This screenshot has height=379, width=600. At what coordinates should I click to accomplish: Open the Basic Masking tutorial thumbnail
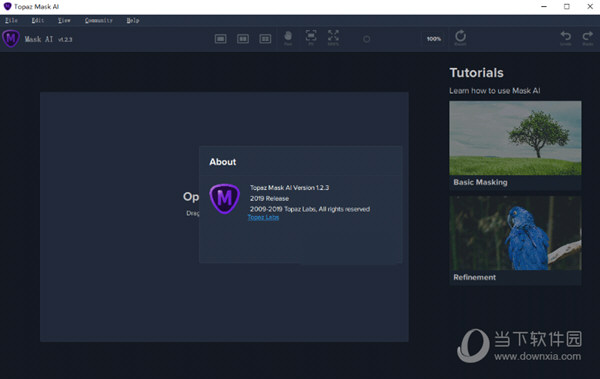click(515, 138)
